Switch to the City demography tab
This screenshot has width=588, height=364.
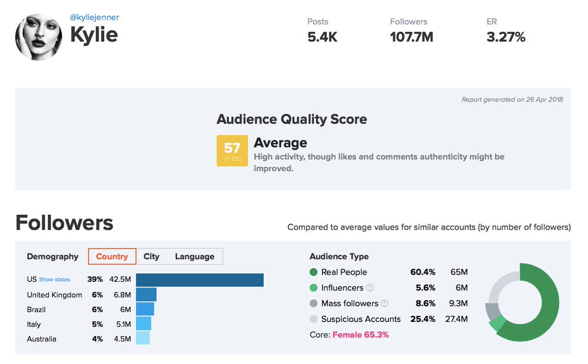151,256
